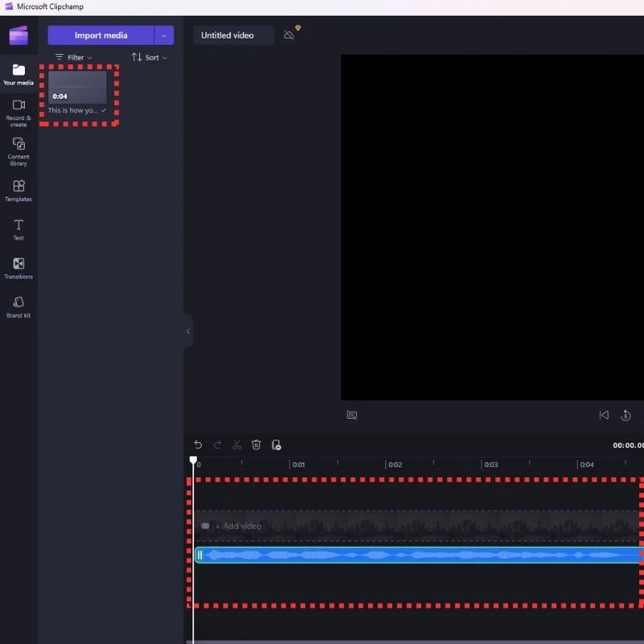Switch to Your media tab
Viewport: 644px width, 644px height.
19,74
